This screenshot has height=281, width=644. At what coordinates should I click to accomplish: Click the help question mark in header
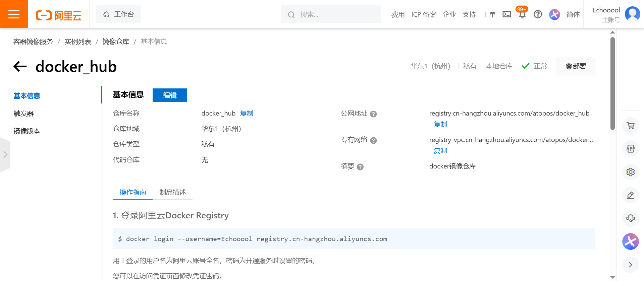(538, 14)
